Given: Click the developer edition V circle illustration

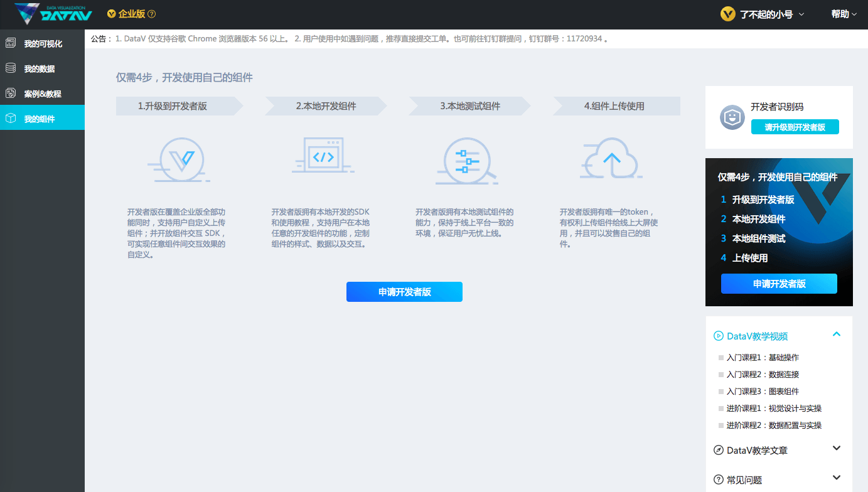Looking at the screenshot, I should 179,159.
